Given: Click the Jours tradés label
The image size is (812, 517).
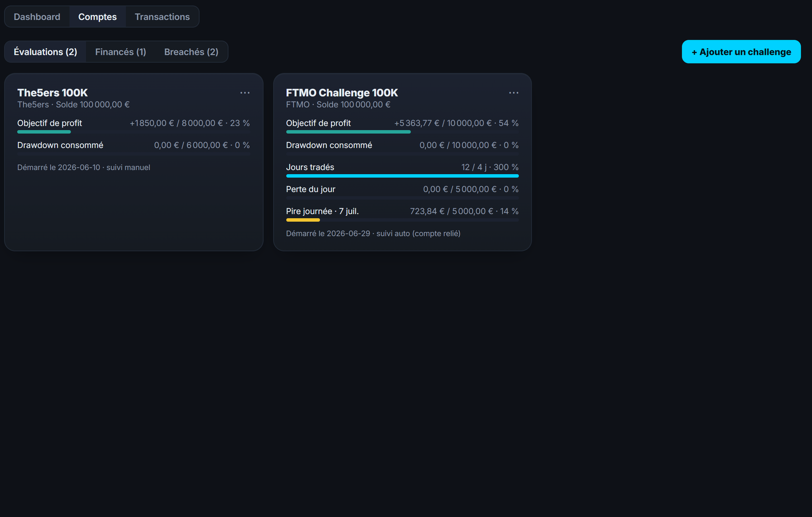Looking at the screenshot, I should pos(310,167).
